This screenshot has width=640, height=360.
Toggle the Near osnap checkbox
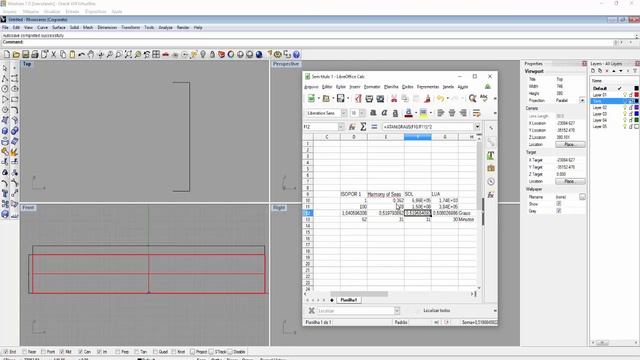click(x=24, y=351)
